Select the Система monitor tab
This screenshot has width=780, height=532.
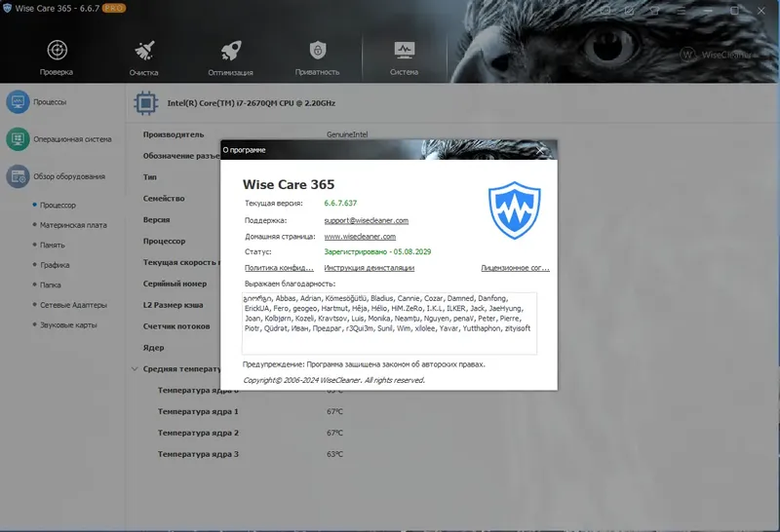coord(404,57)
